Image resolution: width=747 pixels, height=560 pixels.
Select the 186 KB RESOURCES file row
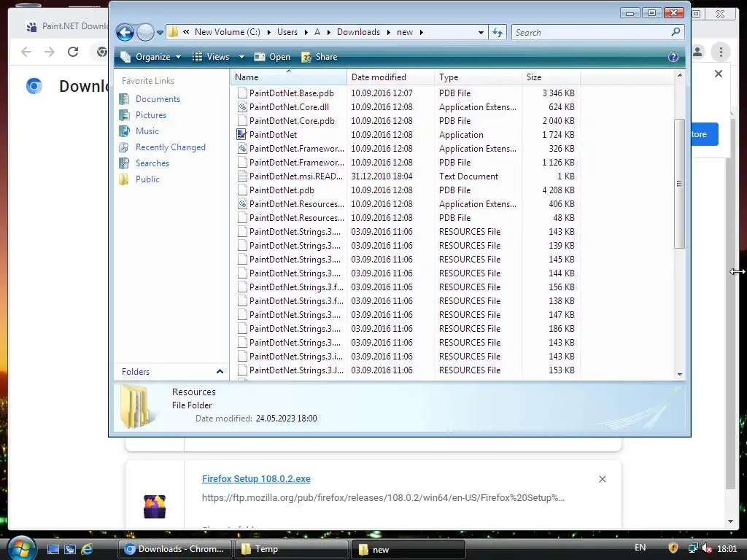(406, 329)
